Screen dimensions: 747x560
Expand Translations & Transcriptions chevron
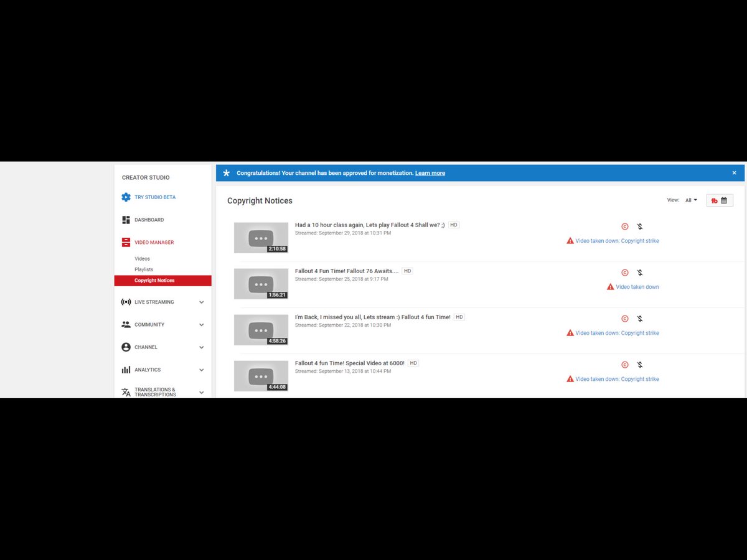click(x=201, y=392)
